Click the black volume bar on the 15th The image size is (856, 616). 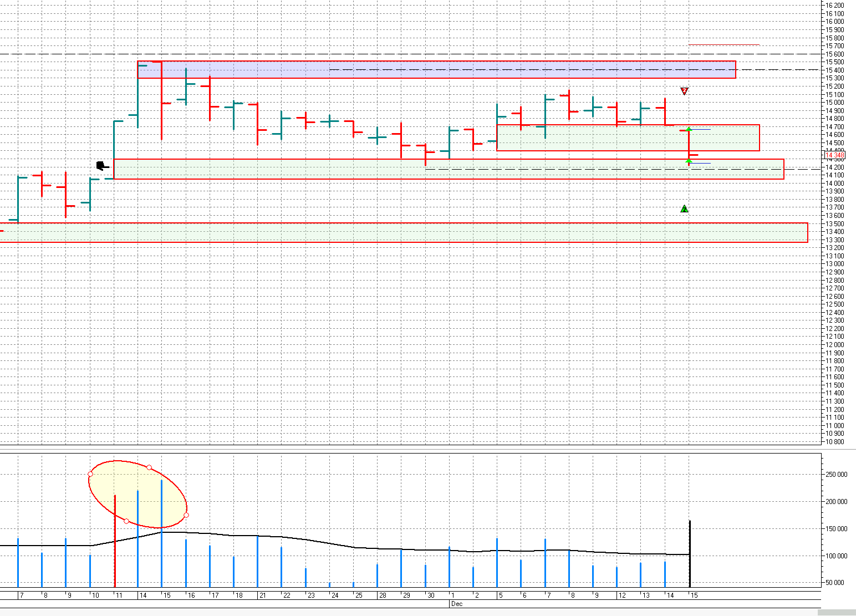pos(690,553)
